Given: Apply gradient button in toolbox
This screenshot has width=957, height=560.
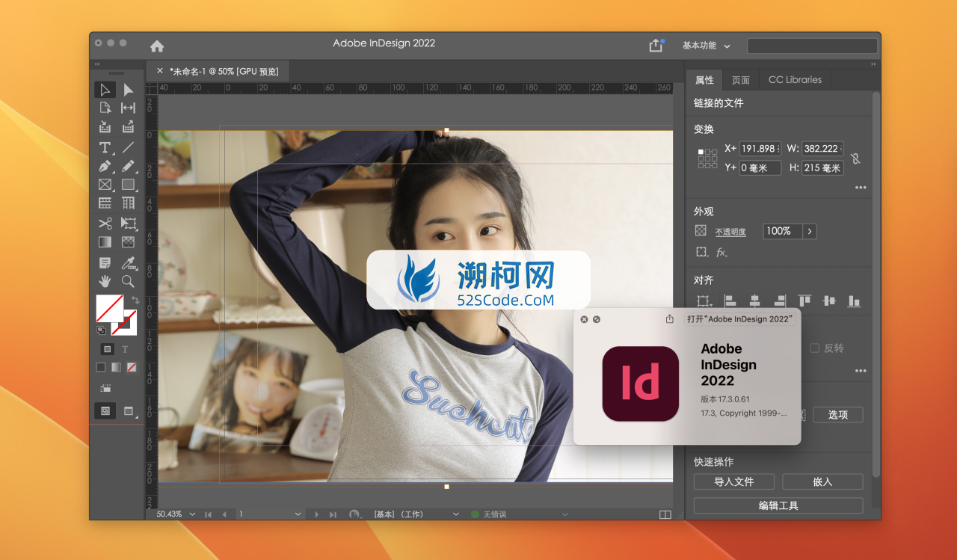Looking at the screenshot, I should pyautogui.click(x=116, y=367).
